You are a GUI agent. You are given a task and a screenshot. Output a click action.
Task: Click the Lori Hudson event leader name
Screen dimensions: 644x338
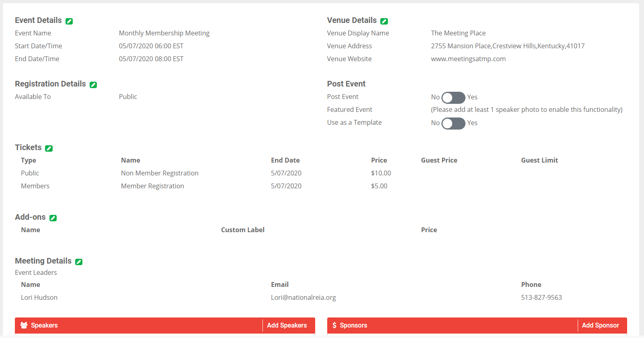[39, 297]
